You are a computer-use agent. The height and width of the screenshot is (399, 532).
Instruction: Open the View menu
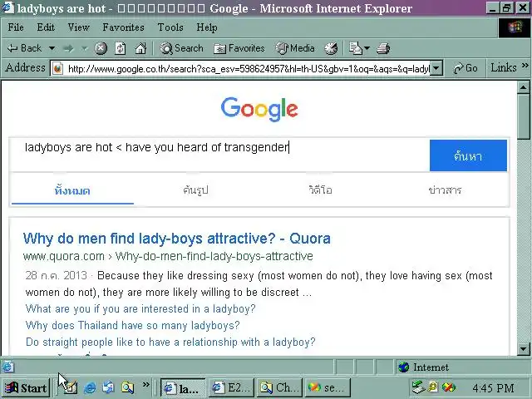pyautogui.click(x=78, y=27)
